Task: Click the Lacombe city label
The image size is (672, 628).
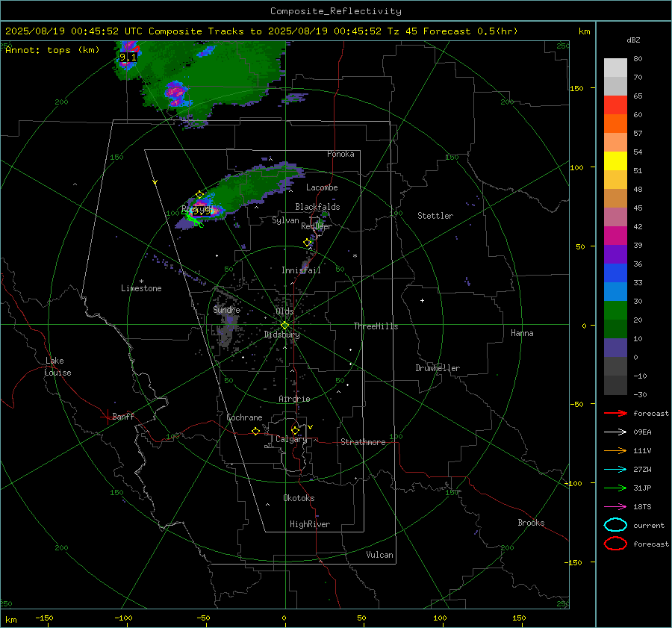Action: coord(322,187)
